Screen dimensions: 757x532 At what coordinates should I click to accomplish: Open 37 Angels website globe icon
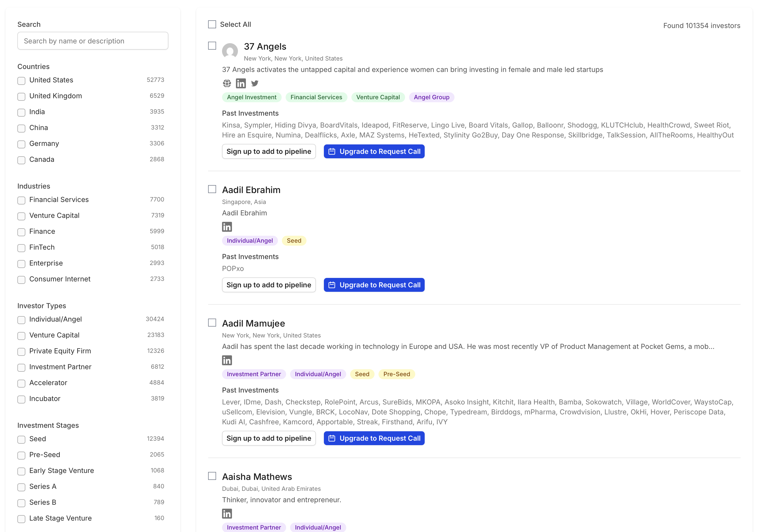pos(227,83)
